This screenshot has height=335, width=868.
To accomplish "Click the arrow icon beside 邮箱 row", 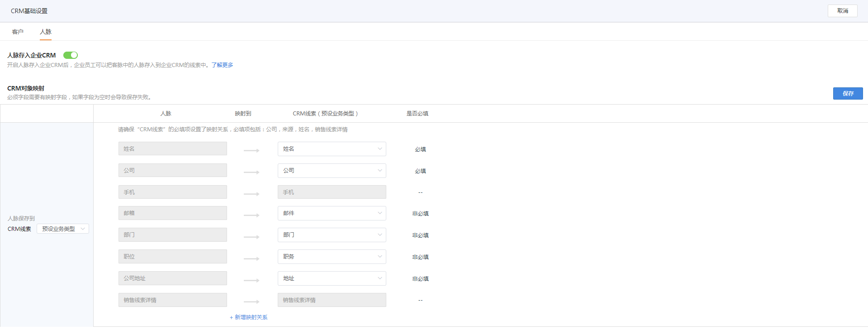I will pos(251,215).
